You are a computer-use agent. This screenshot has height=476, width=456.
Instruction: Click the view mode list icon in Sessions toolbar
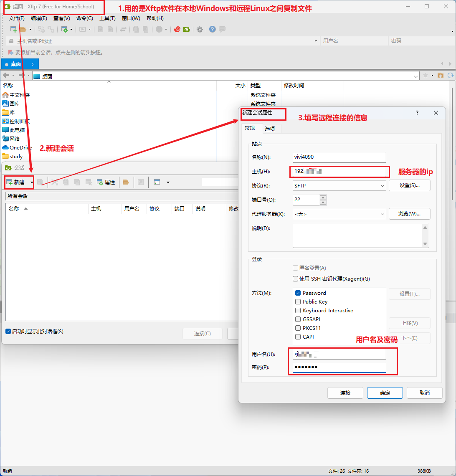[x=157, y=182]
